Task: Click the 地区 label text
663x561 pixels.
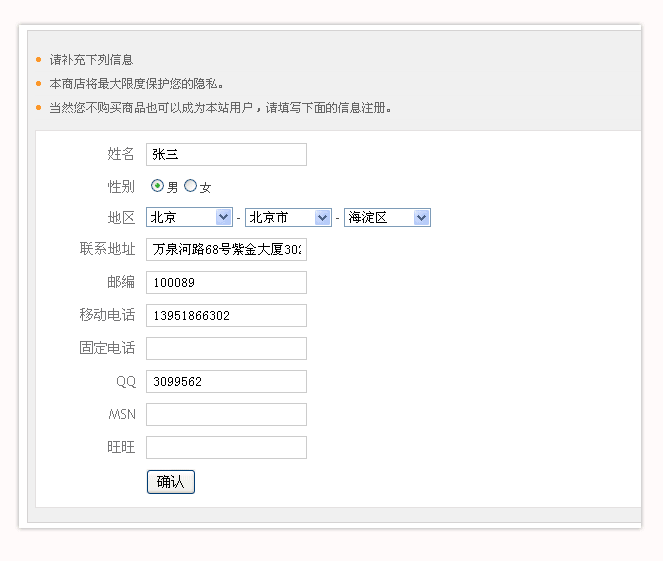Action: [121, 217]
